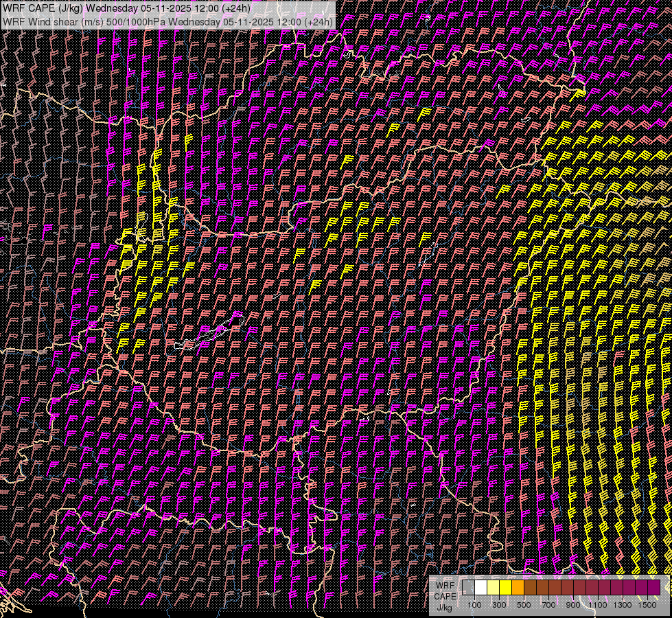Click the 'WRF' word in the legend
Screen dimensions: 672x618
[445, 586]
